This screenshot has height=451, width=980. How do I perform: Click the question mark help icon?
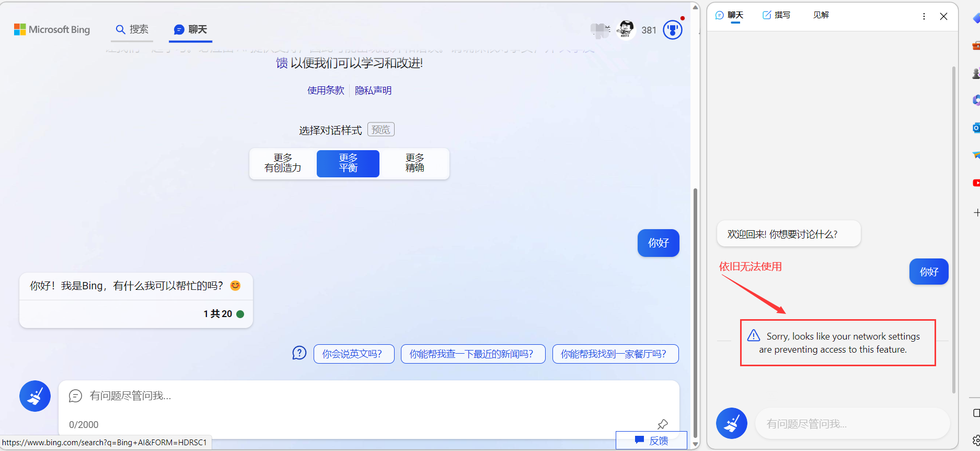point(299,353)
